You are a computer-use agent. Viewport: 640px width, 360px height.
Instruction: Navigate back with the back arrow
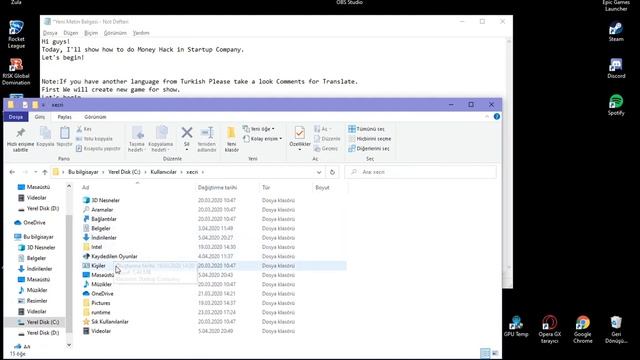click(x=12, y=172)
